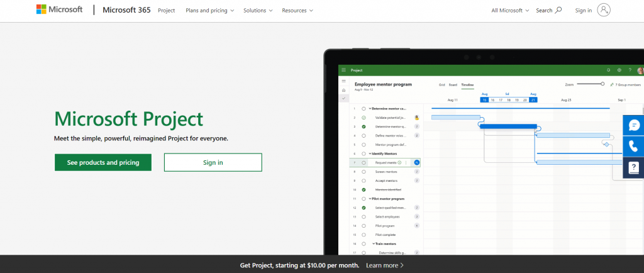Collapse the Identify Mentors group

tap(370, 153)
